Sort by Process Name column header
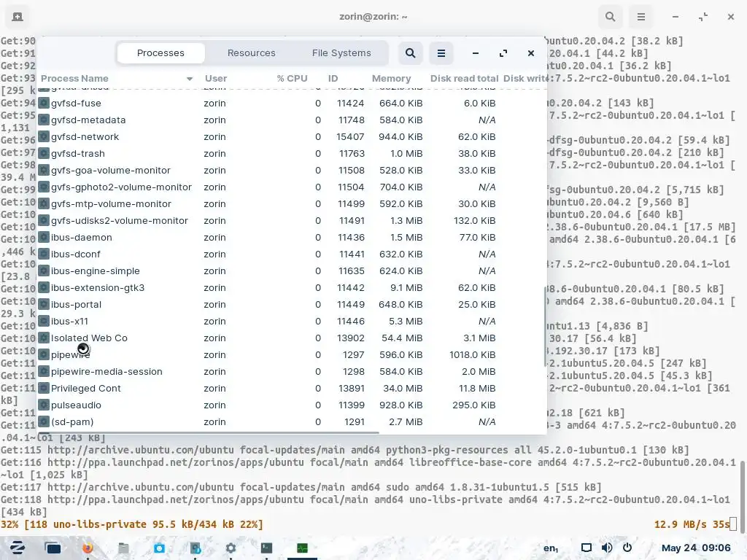 coord(117,79)
